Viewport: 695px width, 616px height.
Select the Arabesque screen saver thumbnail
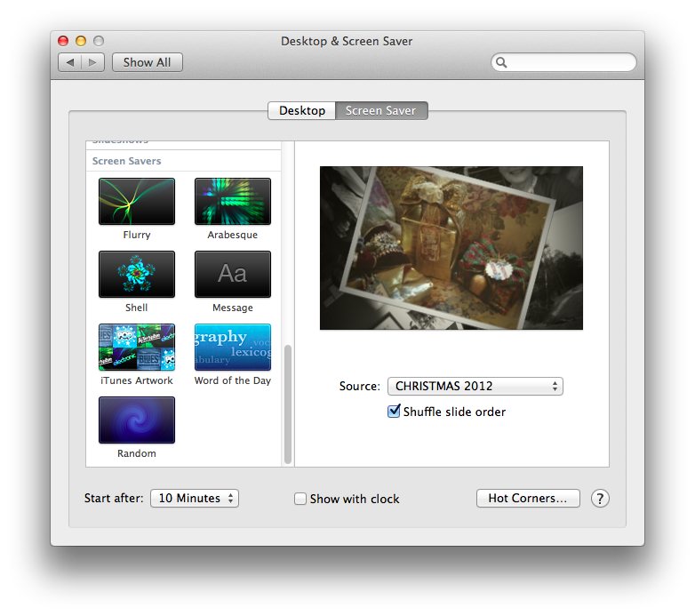click(x=233, y=202)
